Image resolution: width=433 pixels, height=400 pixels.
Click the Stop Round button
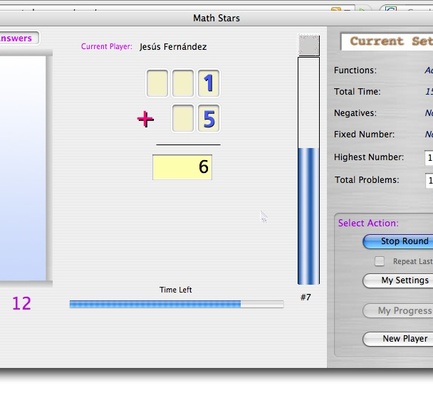398,241
